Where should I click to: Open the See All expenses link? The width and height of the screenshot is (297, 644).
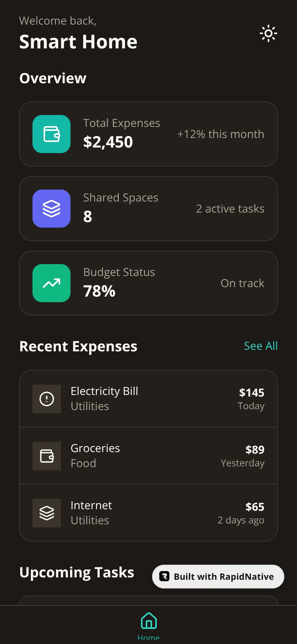pyautogui.click(x=261, y=346)
